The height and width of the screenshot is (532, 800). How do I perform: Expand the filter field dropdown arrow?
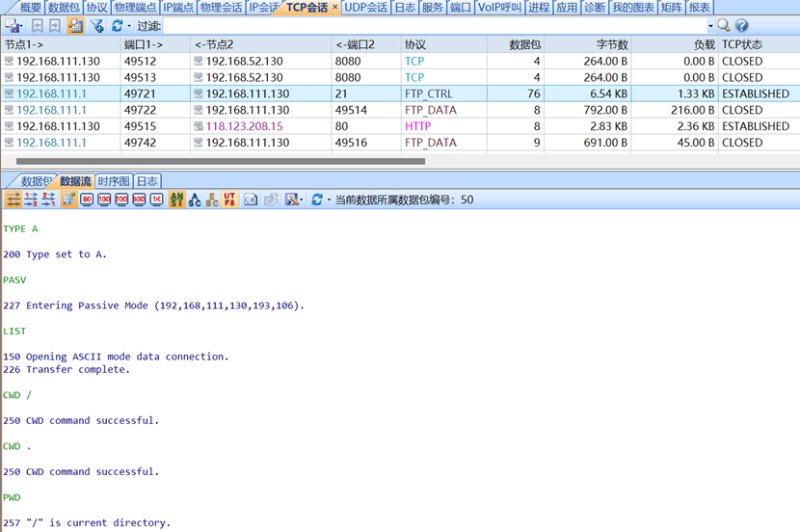tap(710, 25)
